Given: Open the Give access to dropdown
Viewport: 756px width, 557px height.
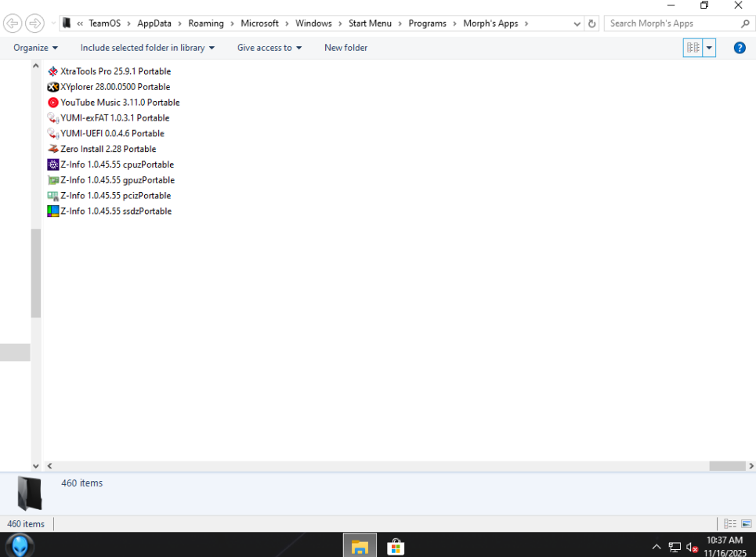Looking at the screenshot, I should pyautogui.click(x=269, y=48).
